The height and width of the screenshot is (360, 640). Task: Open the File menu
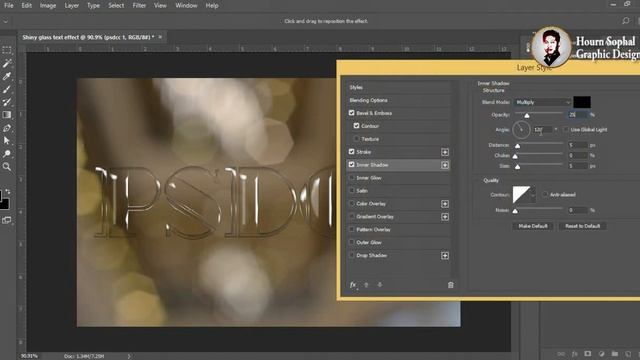[9, 6]
